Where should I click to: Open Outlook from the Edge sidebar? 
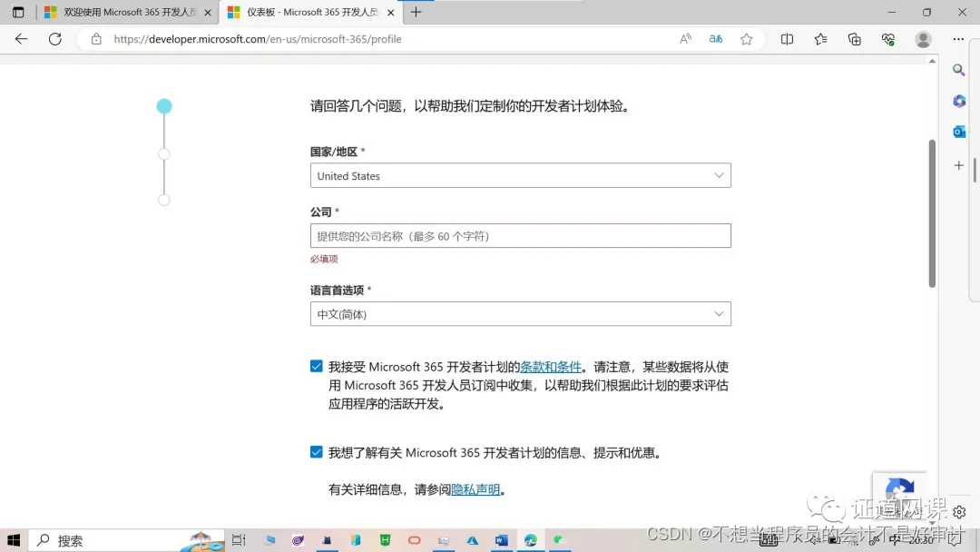coord(959,132)
